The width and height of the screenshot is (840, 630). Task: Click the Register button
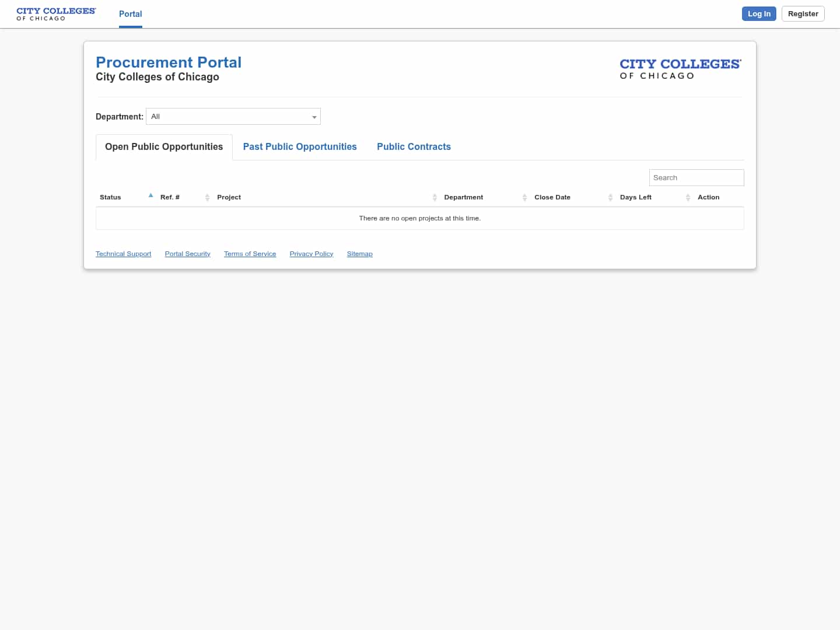(x=803, y=13)
